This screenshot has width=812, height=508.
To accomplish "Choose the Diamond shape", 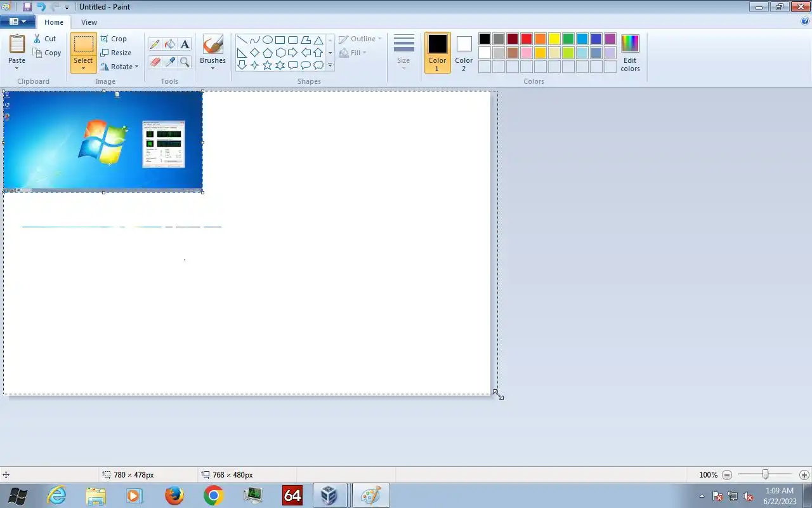I will (x=254, y=53).
